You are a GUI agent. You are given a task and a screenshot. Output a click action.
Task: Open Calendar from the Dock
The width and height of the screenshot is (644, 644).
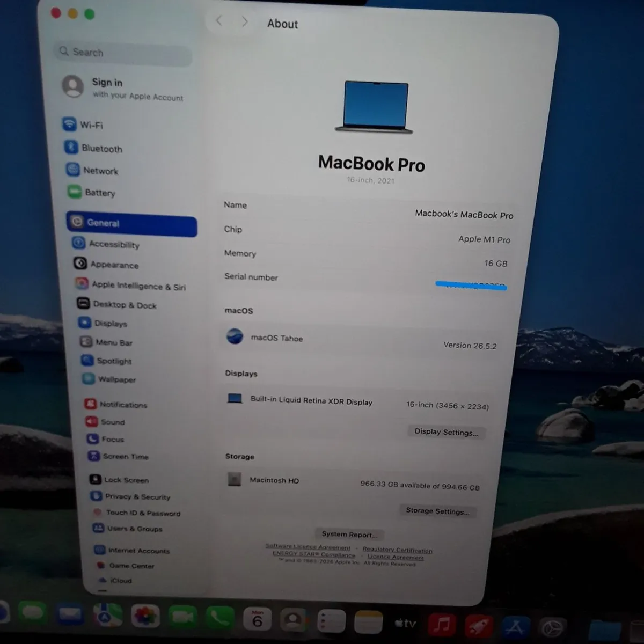point(257,620)
